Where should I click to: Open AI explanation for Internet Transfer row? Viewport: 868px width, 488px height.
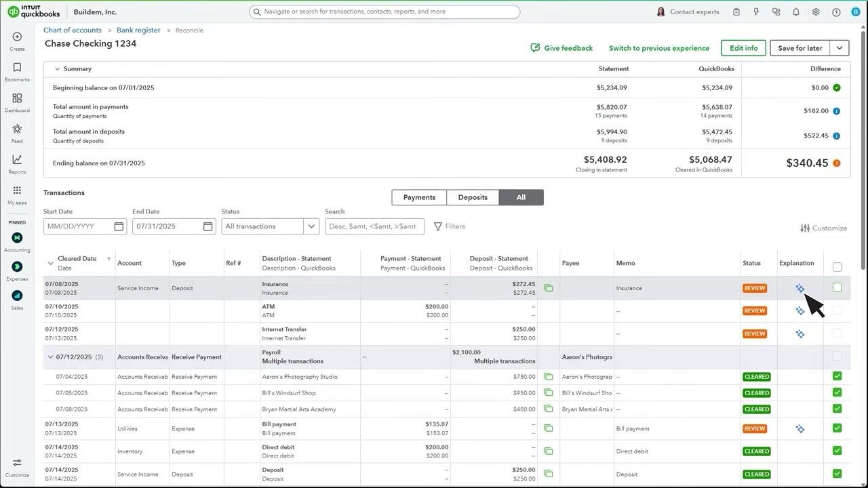tap(800, 334)
